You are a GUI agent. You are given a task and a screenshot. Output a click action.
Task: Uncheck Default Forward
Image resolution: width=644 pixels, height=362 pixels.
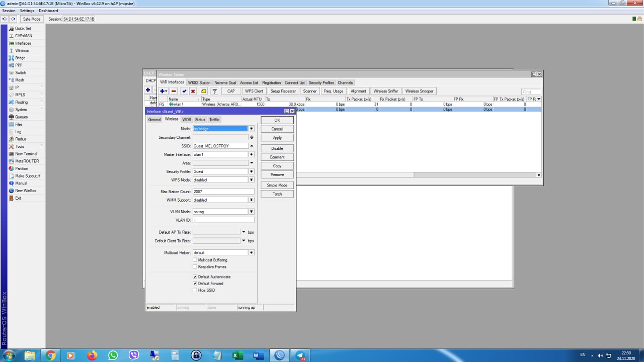tap(195, 283)
